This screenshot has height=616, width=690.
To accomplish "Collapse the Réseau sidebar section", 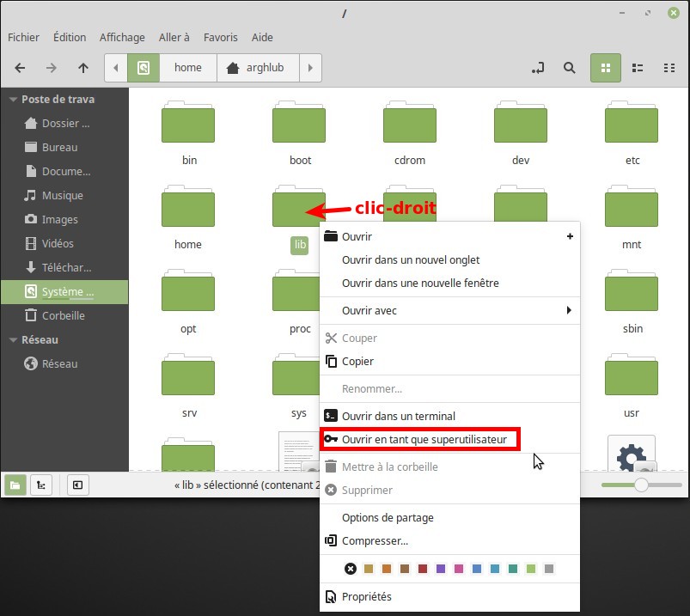I will pyautogui.click(x=13, y=340).
